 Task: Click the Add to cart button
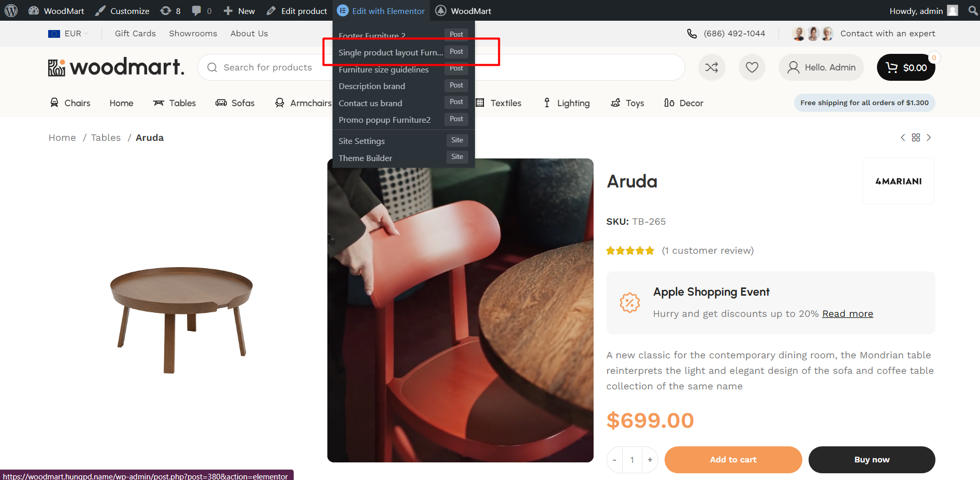click(x=733, y=460)
